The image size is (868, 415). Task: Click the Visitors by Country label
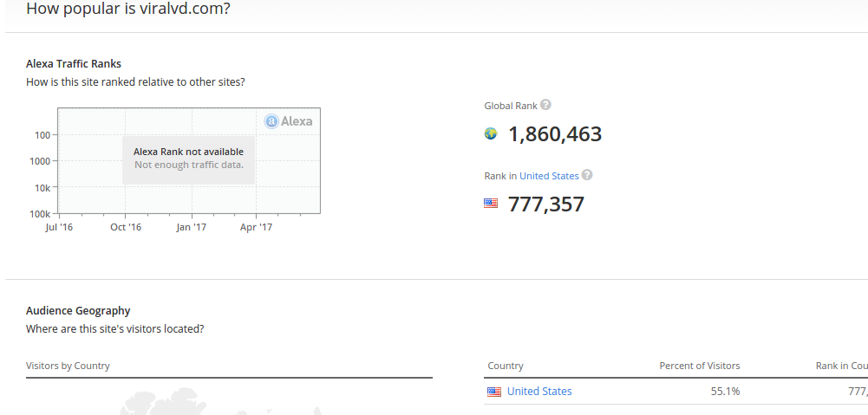(x=68, y=366)
